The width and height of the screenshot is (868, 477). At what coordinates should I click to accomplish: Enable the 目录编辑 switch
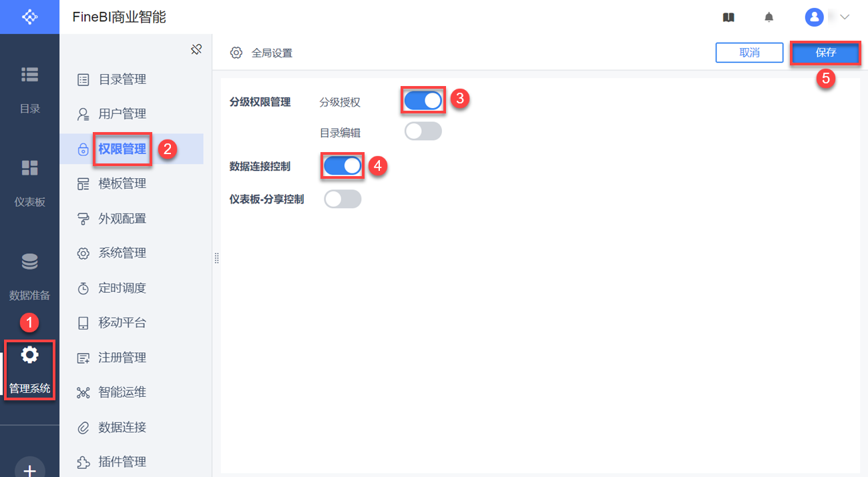point(423,131)
